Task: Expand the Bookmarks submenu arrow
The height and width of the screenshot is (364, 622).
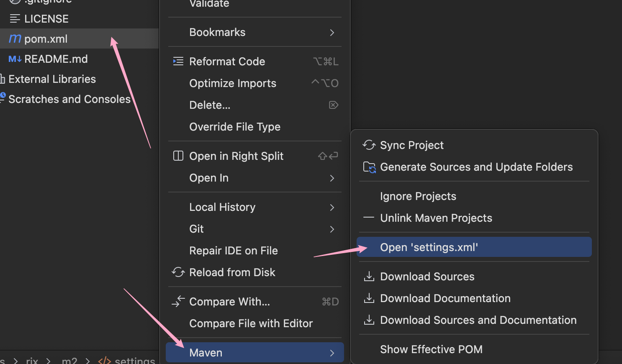Action: 332,32
